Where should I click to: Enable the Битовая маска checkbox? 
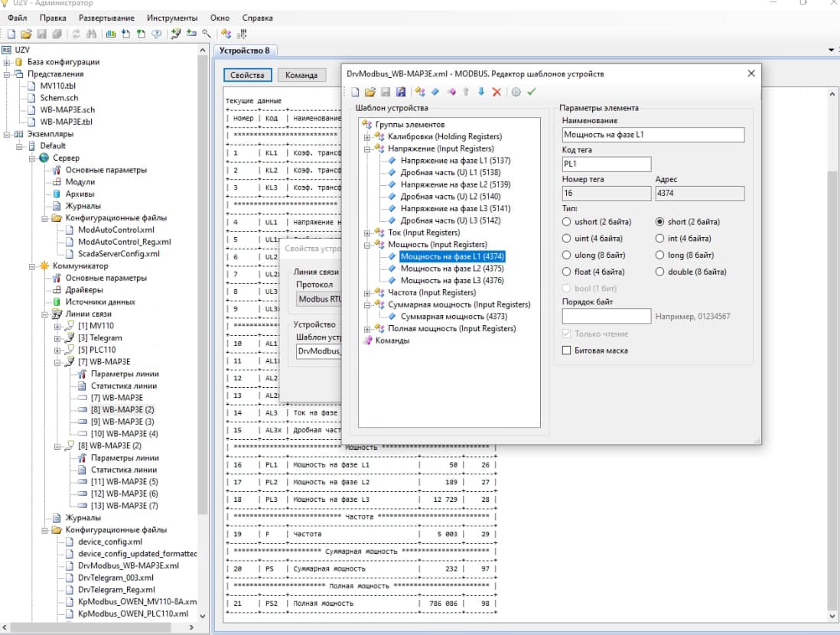pos(567,350)
